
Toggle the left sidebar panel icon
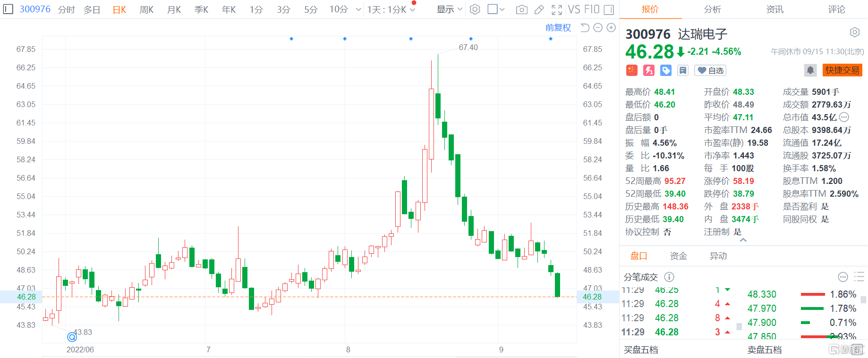click(x=8, y=9)
